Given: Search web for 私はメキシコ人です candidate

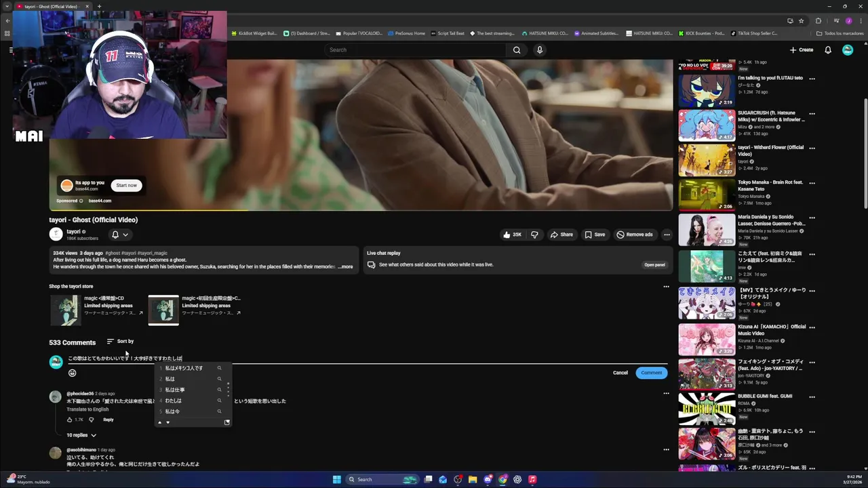Looking at the screenshot, I should (219, 368).
